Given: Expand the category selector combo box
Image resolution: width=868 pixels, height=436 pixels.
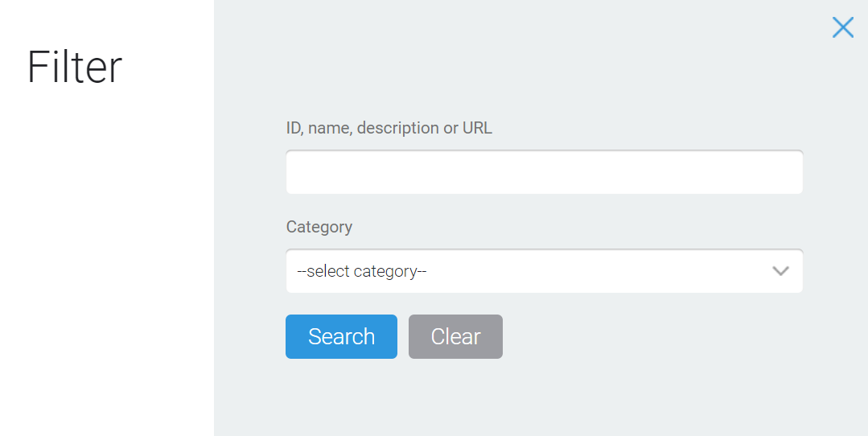Looking at the screenshot, I should click(544, 271).
